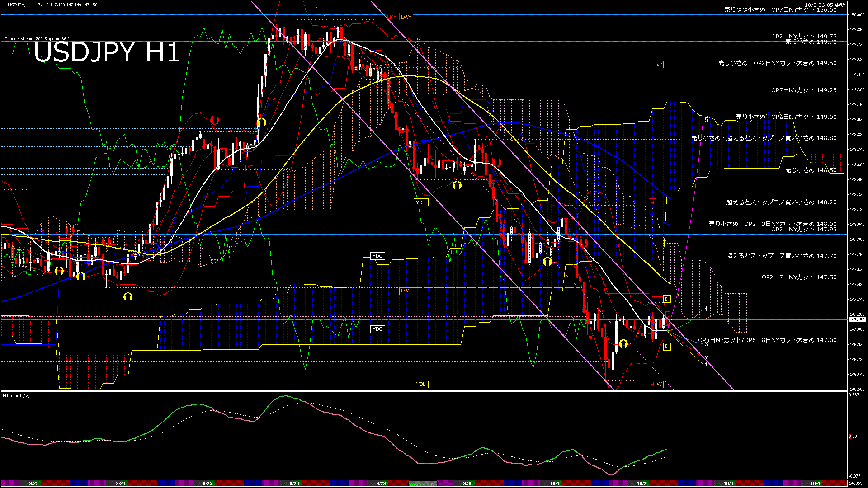Click the 9/26 date on time axis
This screenshot has width=868, height=488.
point(294,483)
